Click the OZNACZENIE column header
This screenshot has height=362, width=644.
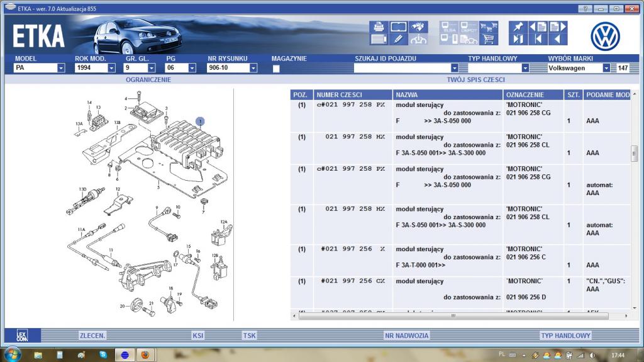533,95
